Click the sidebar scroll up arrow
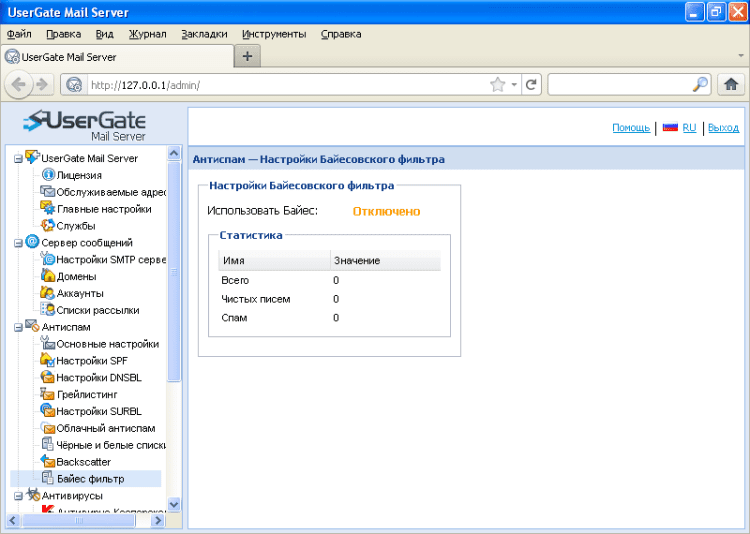The image size is (750, 534). tap(174, 153)
